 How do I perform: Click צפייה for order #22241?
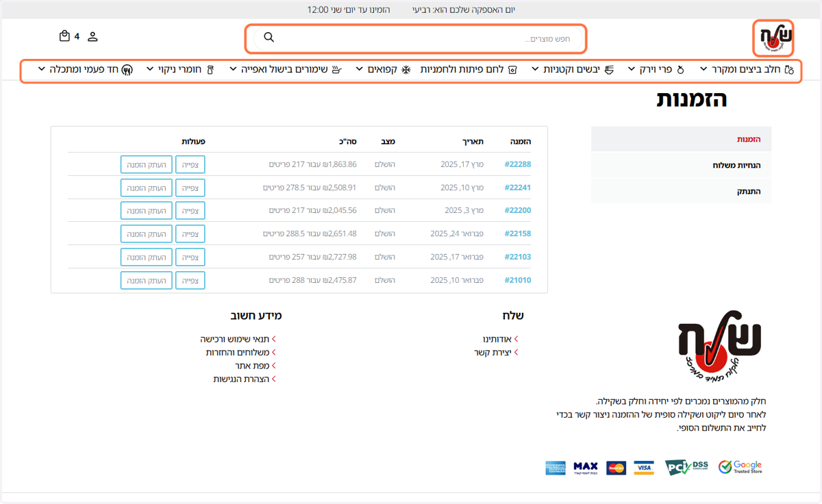(x=190, y=188)
